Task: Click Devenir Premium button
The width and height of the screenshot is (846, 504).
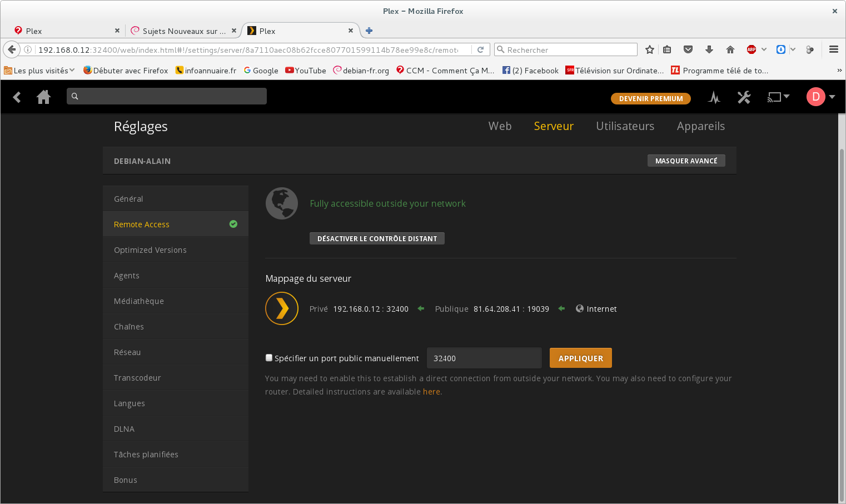Action: [651, 98]
